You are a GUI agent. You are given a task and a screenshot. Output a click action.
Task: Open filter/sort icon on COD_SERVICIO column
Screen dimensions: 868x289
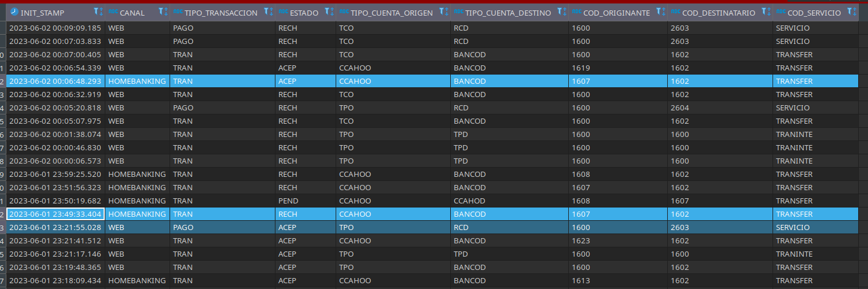click(851, 12)
